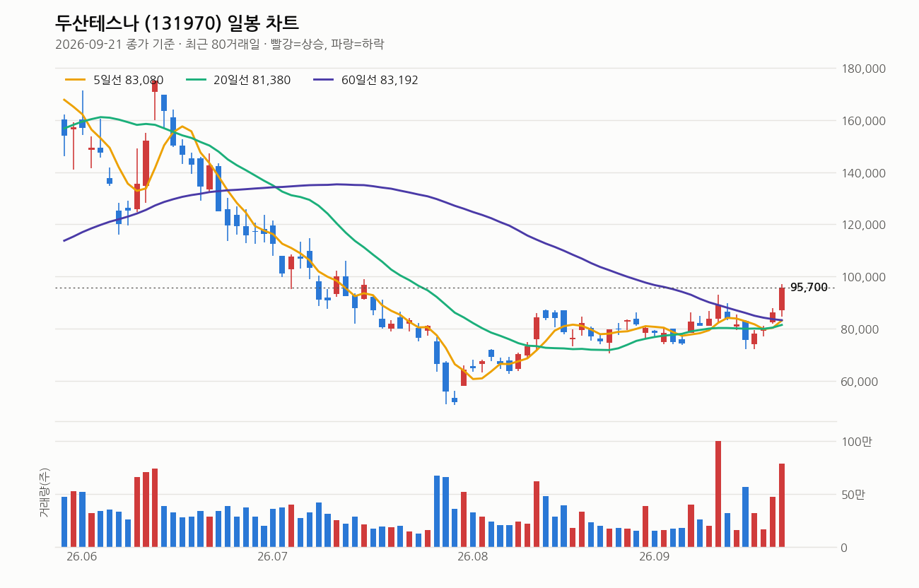Click the 100만 volume axis label
The height and width of the screenshot is (588, 919).
[857, 442]
